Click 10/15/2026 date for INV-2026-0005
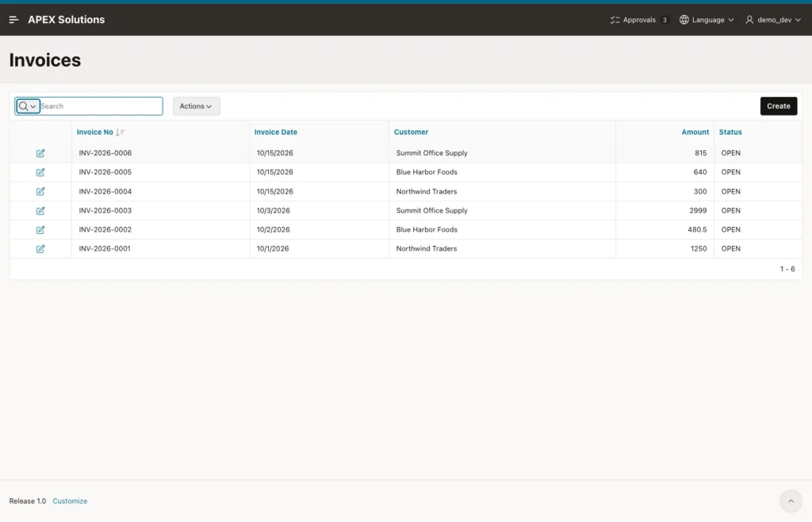 pos(275,172)
